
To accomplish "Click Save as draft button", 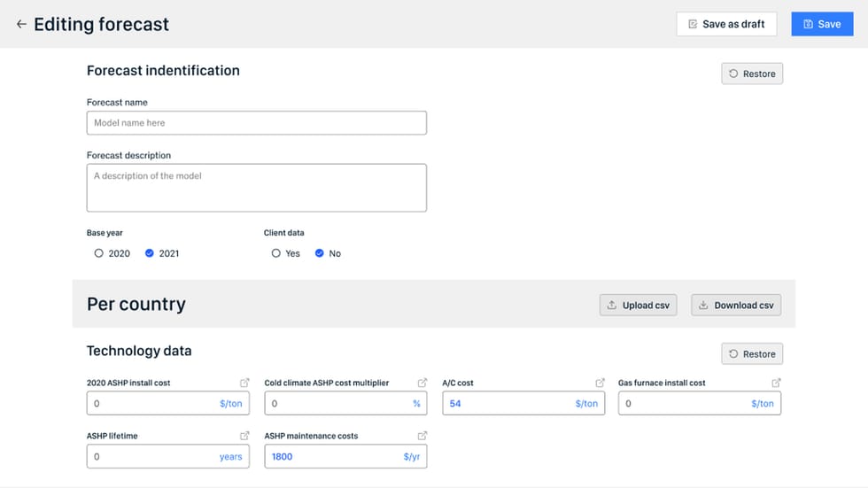I will [x=726, y=24].
